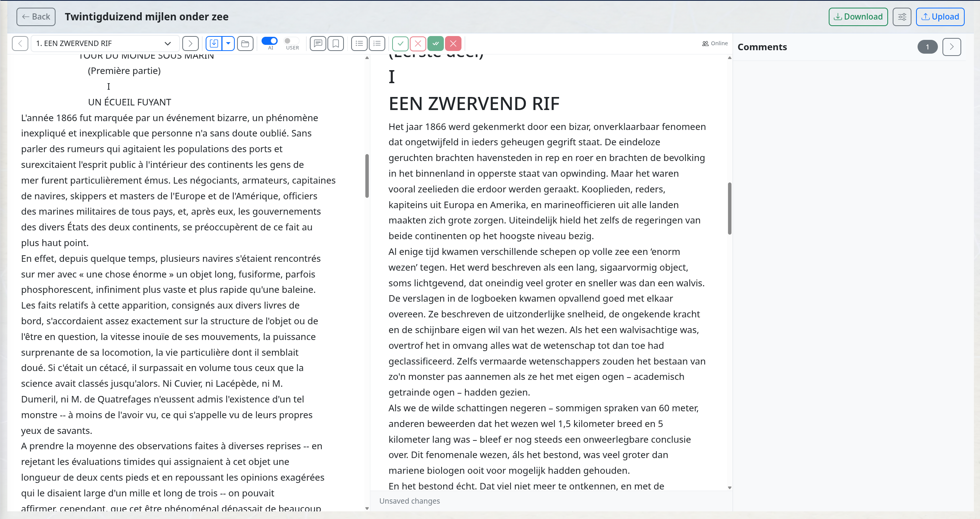Viewport: 980px width, 519px height.
Task: Click the source line starting 'En effet, depuis quelque temps'
Action: click(x=171, y=258)
